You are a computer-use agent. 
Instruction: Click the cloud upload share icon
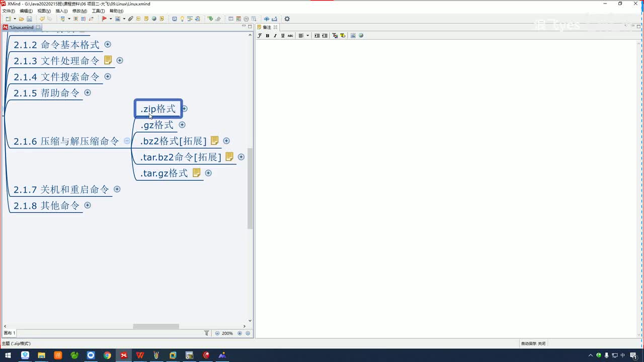tap(266, 19)
